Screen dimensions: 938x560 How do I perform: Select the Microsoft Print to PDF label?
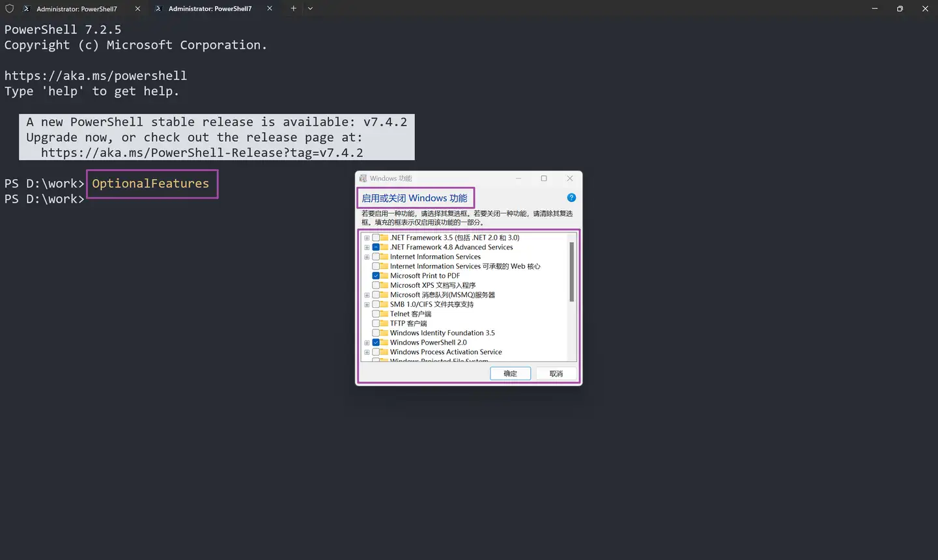(x=425, y=275)
